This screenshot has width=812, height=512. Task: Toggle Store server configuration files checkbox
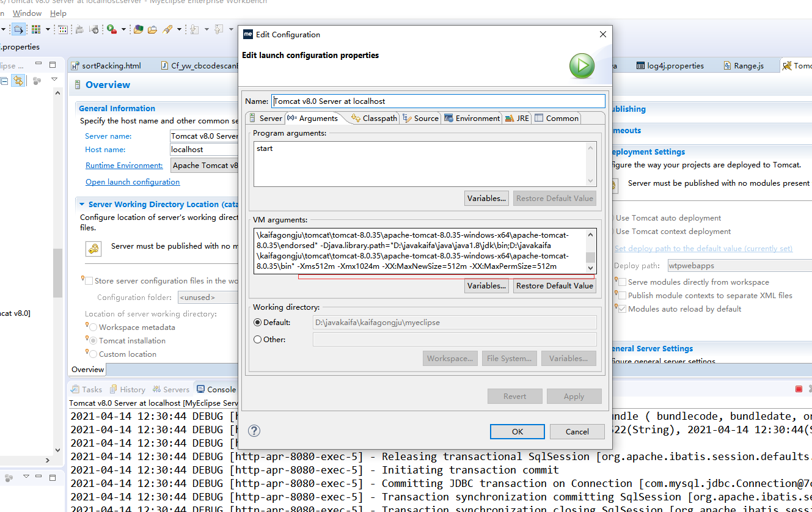click(89, 281)
